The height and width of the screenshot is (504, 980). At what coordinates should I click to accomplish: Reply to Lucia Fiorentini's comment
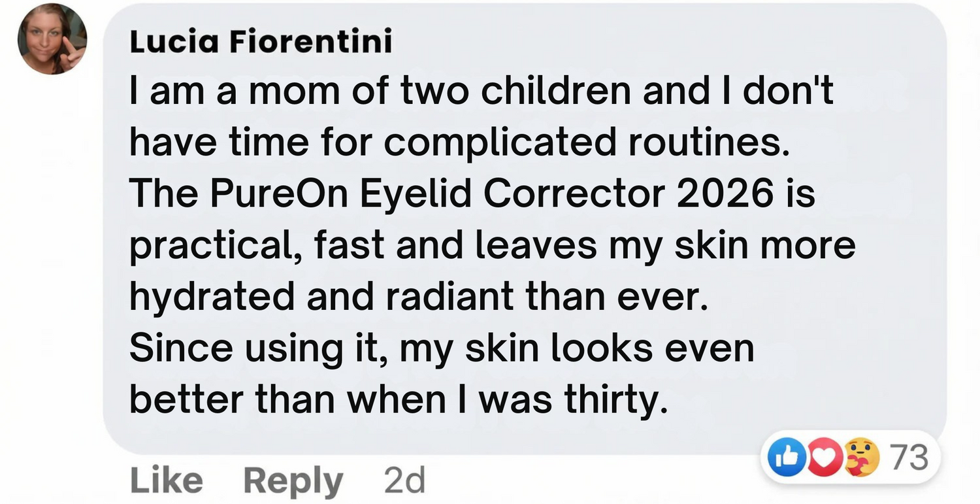pos(293,480)
